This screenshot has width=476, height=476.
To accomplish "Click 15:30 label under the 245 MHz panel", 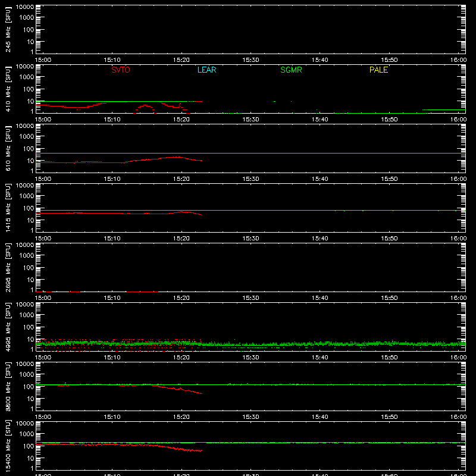I will pos(250,60).
